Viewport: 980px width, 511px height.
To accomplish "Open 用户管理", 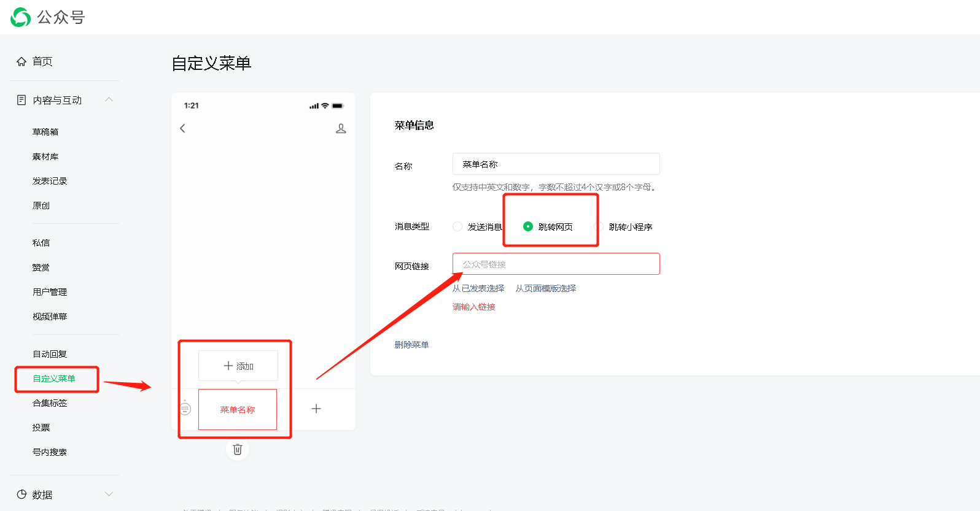I will 50,292.
